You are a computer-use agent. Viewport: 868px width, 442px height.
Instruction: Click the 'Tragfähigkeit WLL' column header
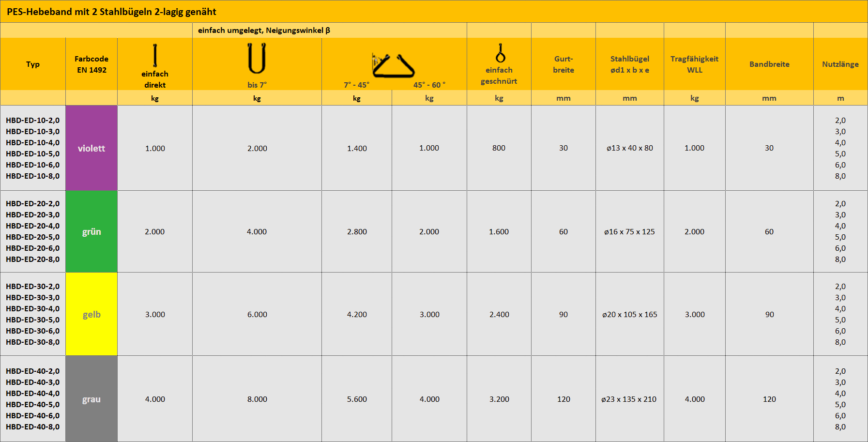pyautogui.click(x=694, y=64)
